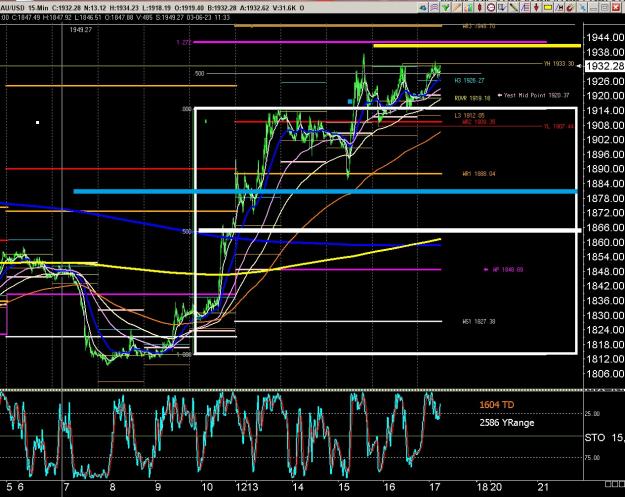Select the yellow rectangle drawing tool

548,8
